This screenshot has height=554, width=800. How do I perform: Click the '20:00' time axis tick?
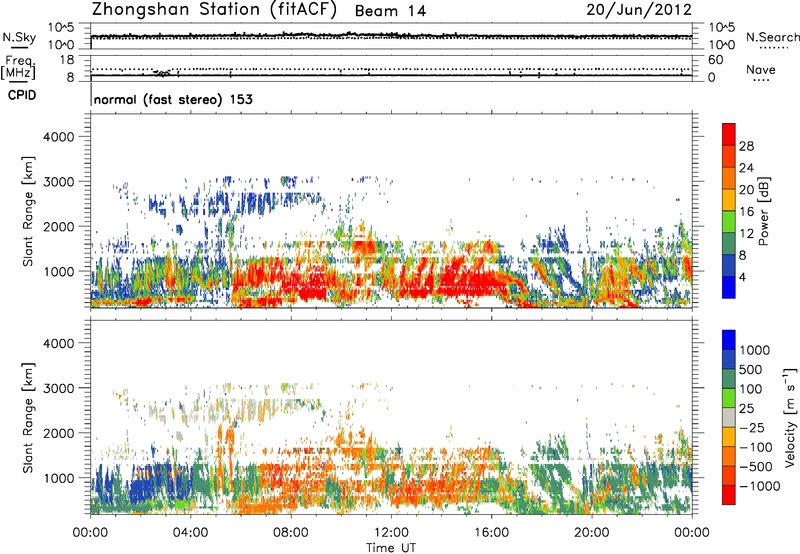click(x=591, y=533)
